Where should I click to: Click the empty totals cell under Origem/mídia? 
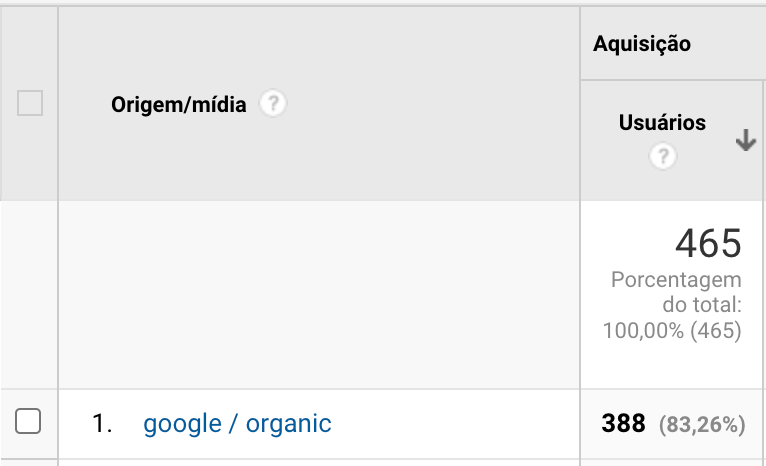pos(318,294)
